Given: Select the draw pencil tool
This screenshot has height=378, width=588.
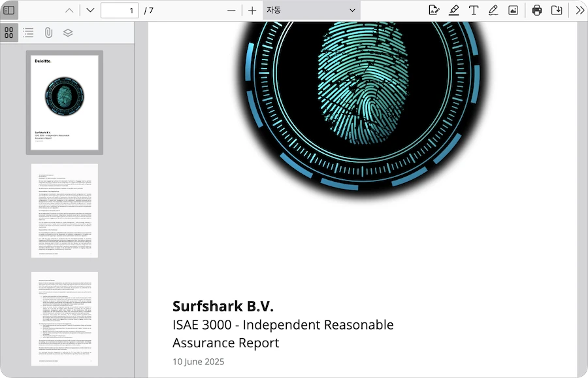Looking at the screenshot, I should coord(493,10).
